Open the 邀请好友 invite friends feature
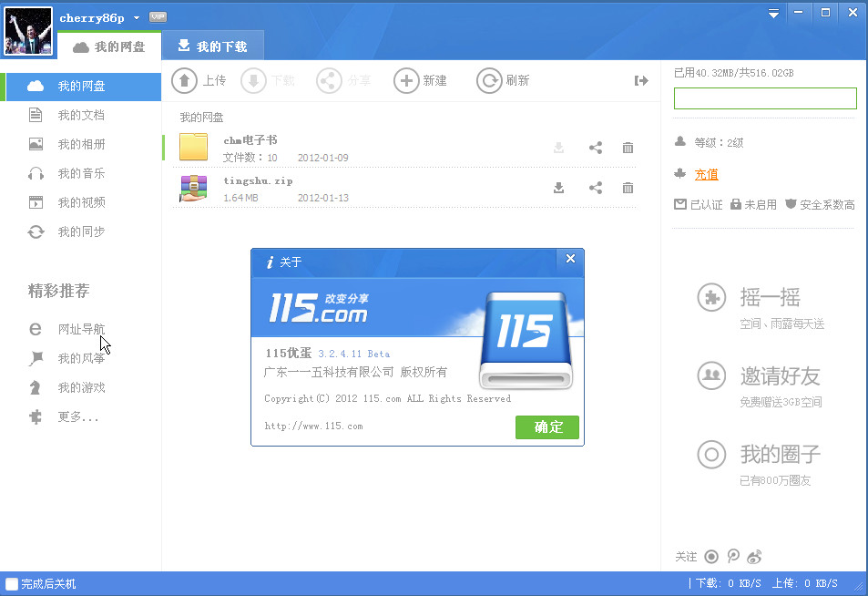Viewport: 868px width, 596px height. click(760, 386)
